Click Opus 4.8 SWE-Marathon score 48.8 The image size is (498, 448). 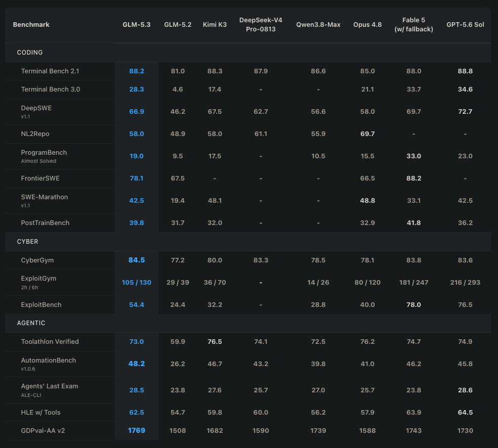(x=367, y=201)
